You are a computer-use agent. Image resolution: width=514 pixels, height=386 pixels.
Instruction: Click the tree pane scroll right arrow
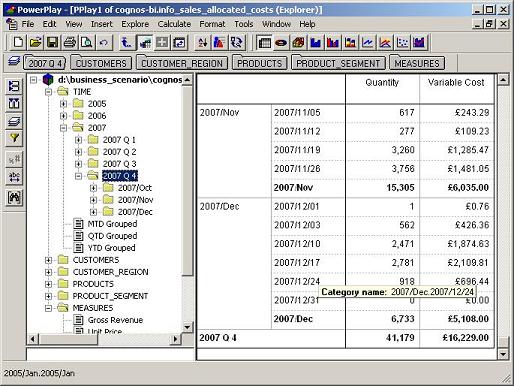(175, 339)
